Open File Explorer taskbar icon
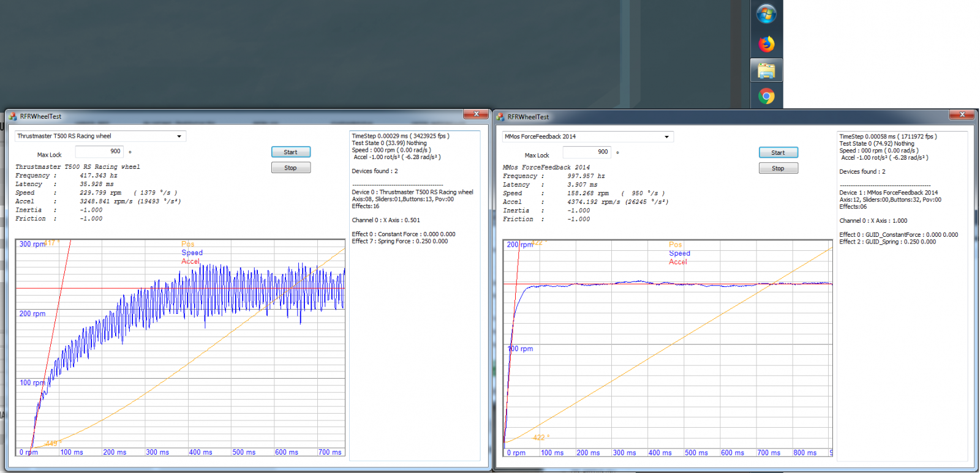 pyautogui.click(x=766, y=71)
